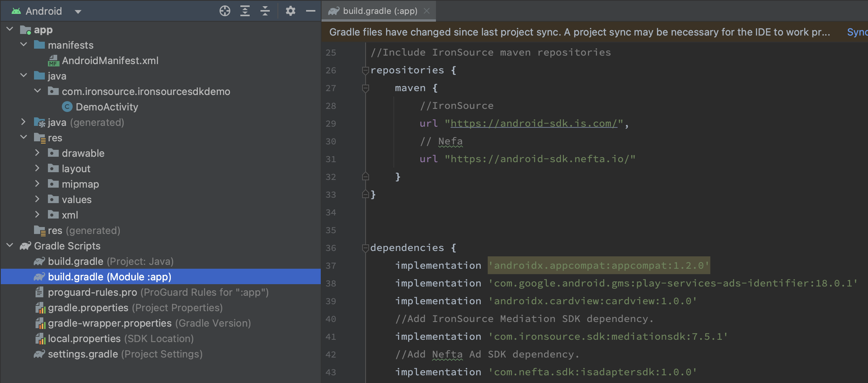Hide the project panel with minus icon
The height and width of the screenshot is (383, 868).
310,11
